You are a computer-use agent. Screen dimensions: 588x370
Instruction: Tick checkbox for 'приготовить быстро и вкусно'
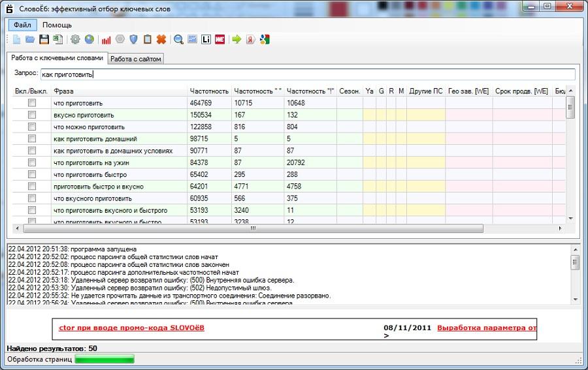(x=32, y=186)
